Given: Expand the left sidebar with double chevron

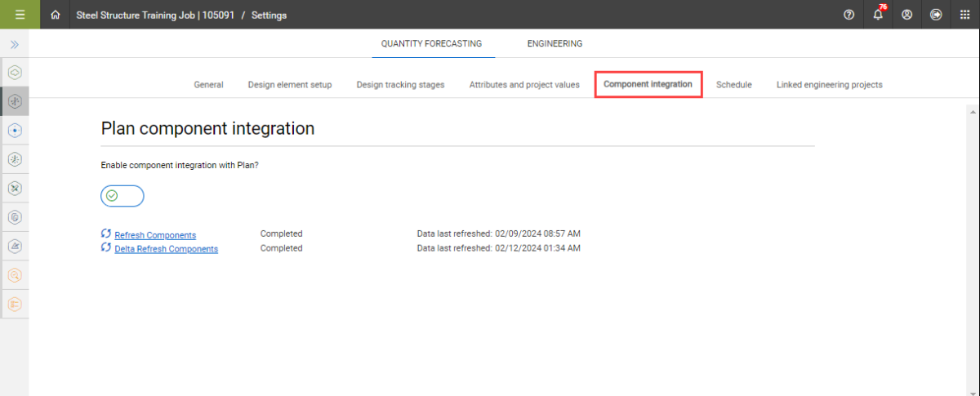Looking at the screenshot, I should pyautogui.click(x=15, y=44).
